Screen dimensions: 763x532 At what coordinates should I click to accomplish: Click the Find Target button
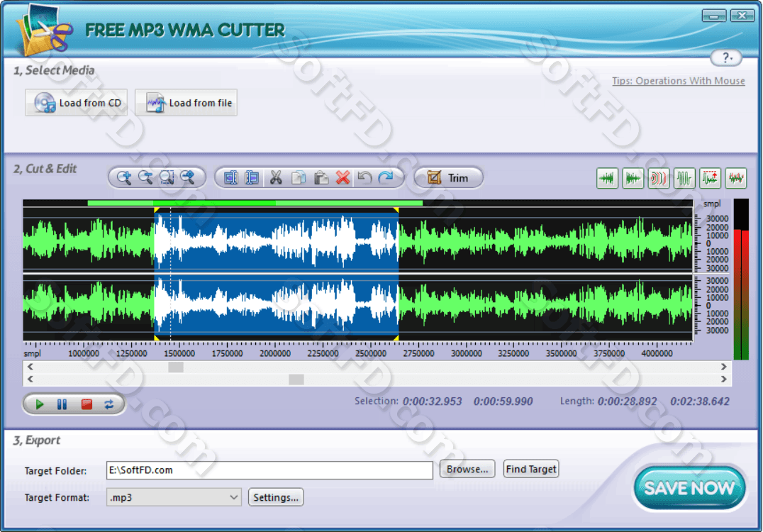point(531,469)
